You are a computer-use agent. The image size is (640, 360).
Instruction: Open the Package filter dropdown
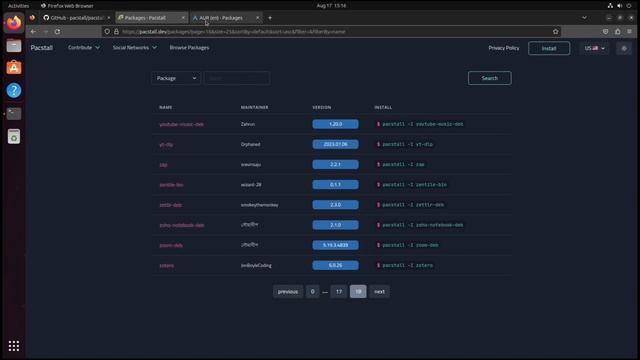point(176,78)
